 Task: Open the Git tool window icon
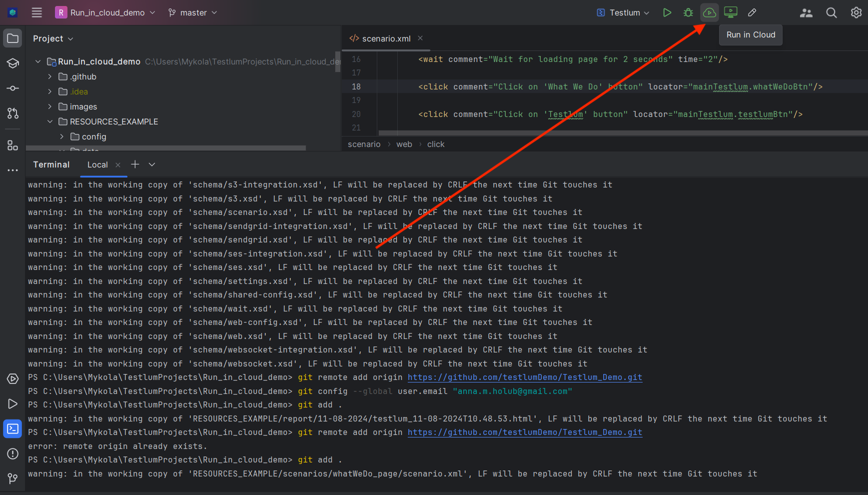click(x=12, y=479)
